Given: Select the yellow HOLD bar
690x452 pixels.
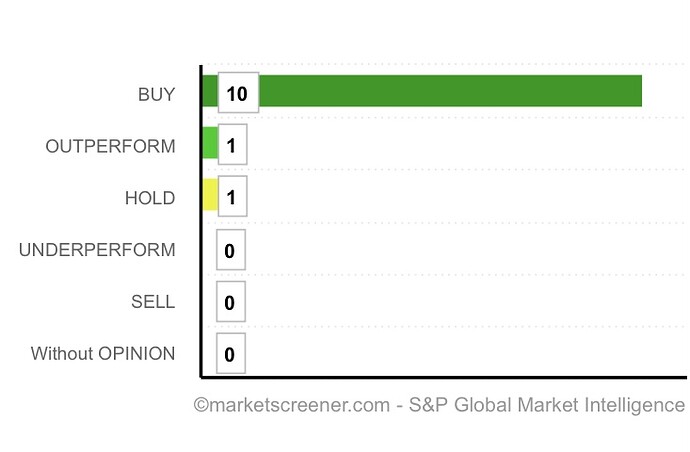Looking at the screenshot, I should pyautogui.click(x=210, y=195).
